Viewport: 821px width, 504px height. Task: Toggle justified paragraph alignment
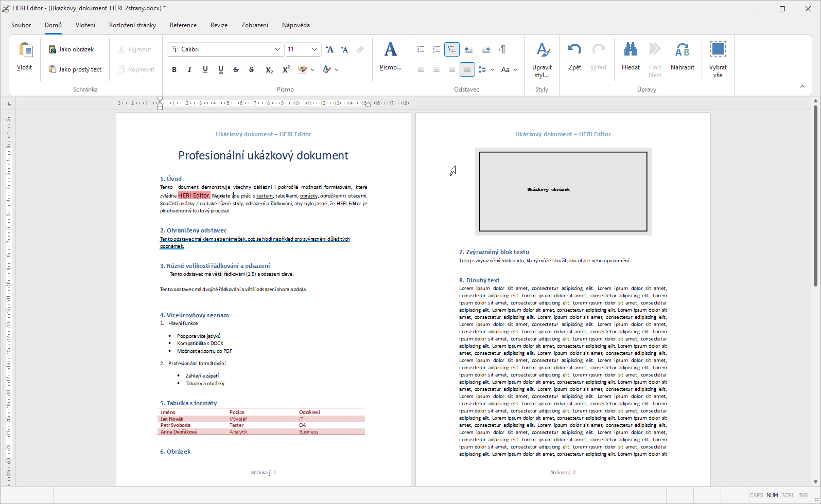[x=467, y=69]
